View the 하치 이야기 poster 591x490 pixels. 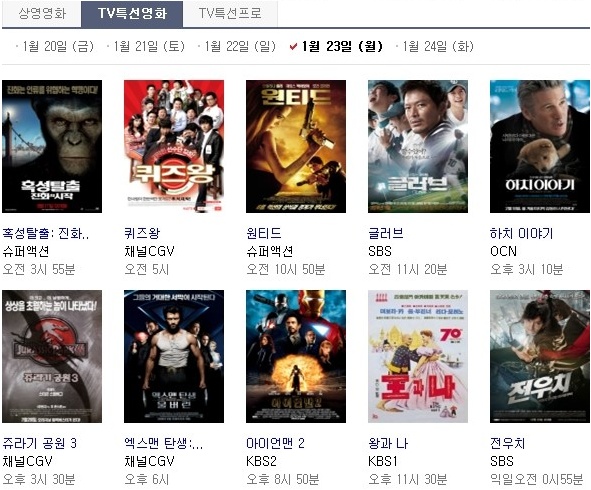click(540, 146)
